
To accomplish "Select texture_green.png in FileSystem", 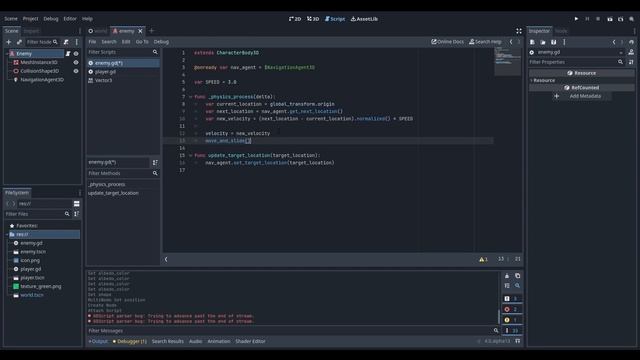I will 41,287.
